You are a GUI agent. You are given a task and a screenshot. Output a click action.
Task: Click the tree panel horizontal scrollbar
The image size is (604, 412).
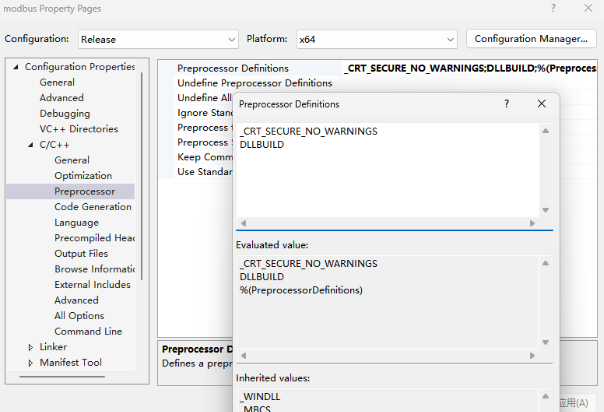tap(62, 377)
